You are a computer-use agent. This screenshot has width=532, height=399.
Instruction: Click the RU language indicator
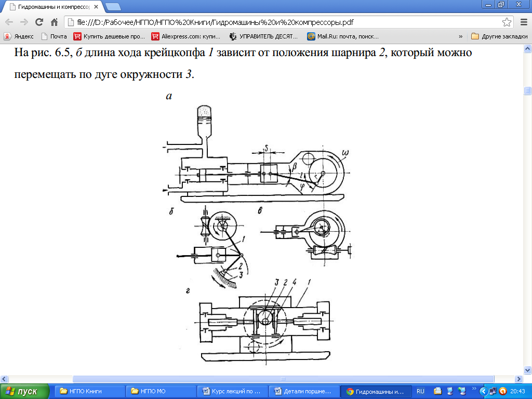click(x=420, y=391)
